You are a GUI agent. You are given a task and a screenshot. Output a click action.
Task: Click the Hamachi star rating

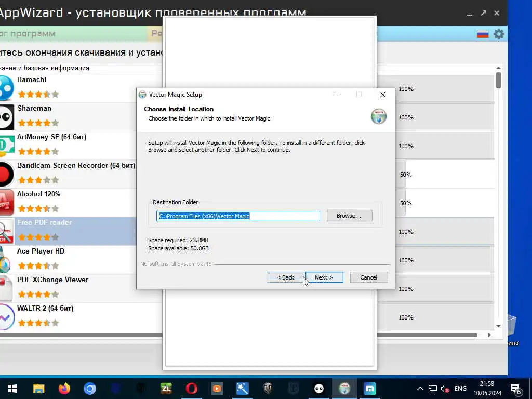click(38, 95)
